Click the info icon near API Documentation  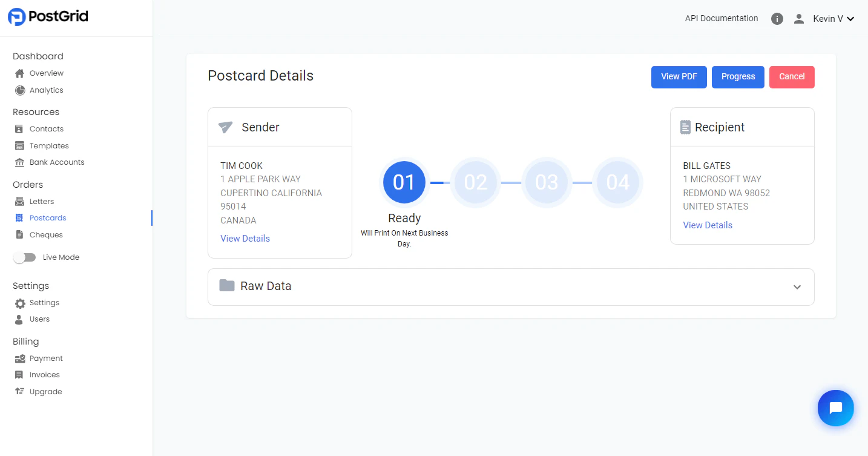point(777,18)
